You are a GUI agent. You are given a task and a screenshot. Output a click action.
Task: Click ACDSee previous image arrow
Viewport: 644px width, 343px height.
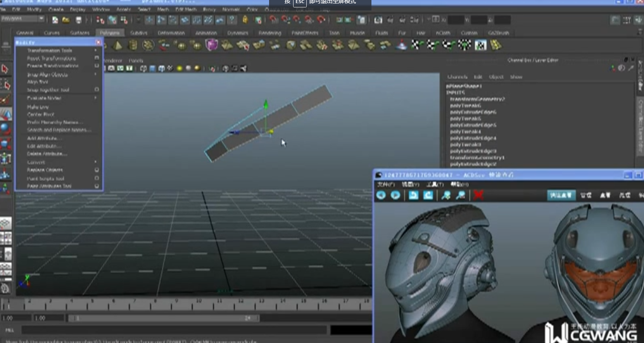[381, 195]
